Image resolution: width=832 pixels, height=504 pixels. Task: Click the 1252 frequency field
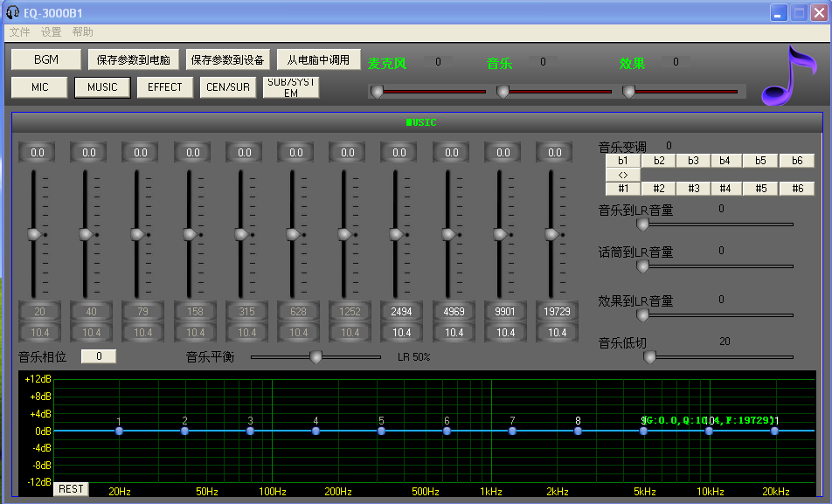tap(350, 312)
